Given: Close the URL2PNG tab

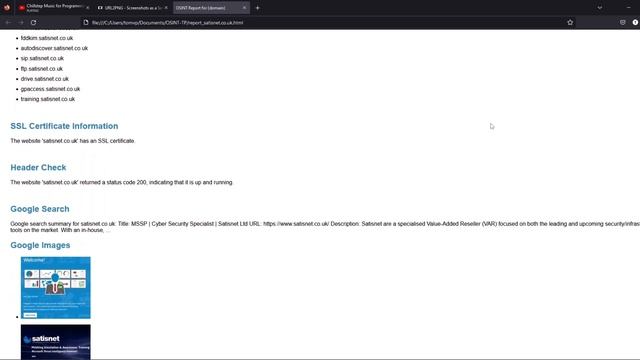Looking at the screenshot, I should [166, 8].
